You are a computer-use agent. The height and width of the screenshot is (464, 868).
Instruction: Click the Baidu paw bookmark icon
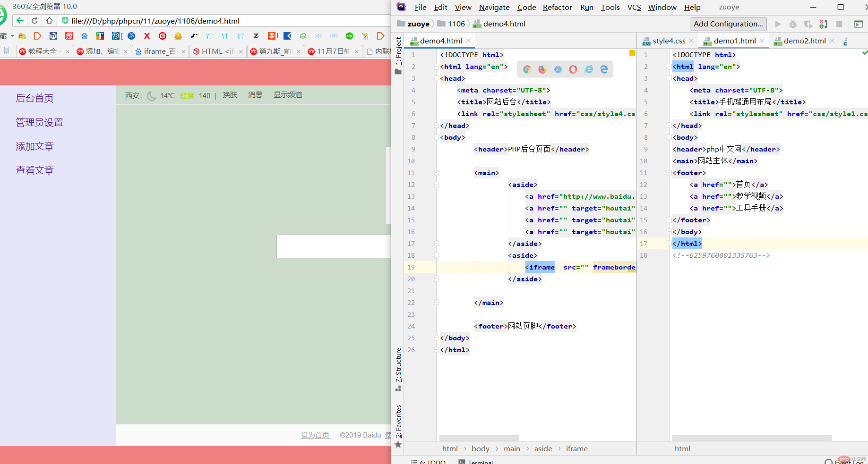pyautogui.click(x=85, y=36)
